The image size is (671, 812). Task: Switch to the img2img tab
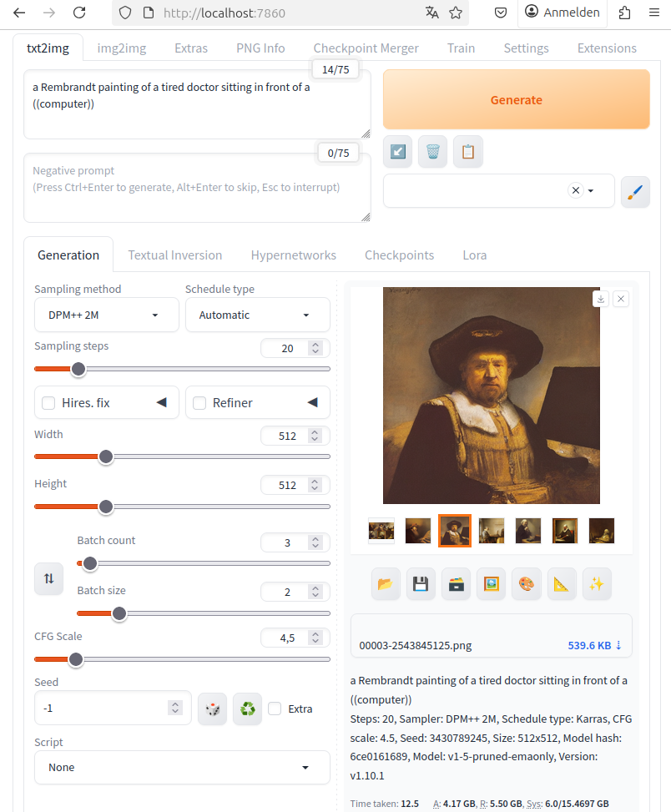pyautogui.click(x=122, y=48)
